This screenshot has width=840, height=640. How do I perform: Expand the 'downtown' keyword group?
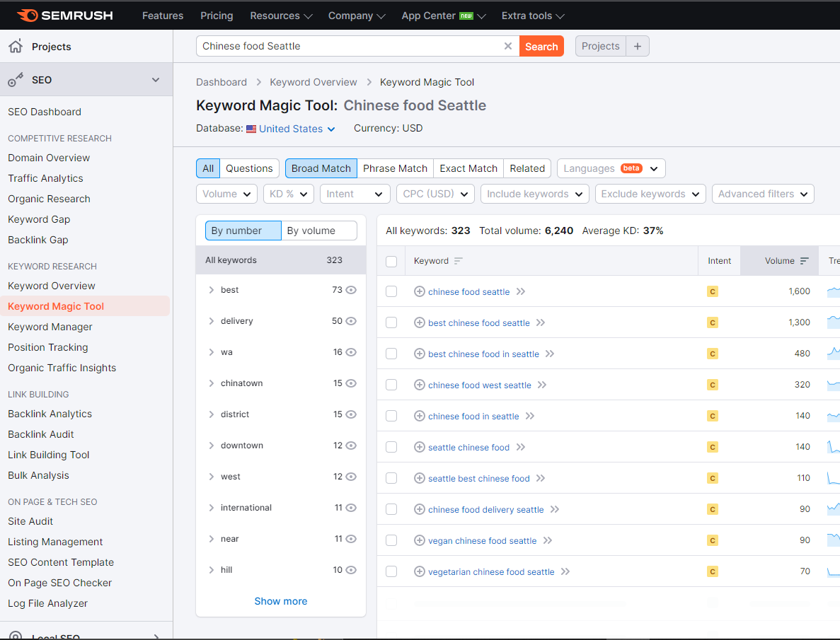click(x=211, y=445)
